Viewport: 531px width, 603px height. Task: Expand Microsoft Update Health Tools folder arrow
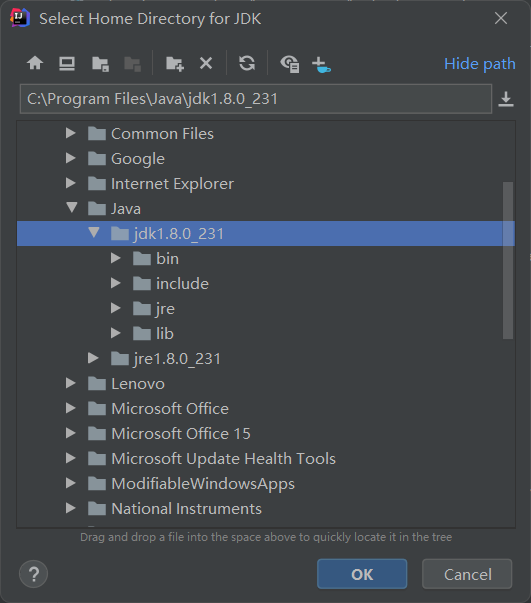(x=71, y=458)
